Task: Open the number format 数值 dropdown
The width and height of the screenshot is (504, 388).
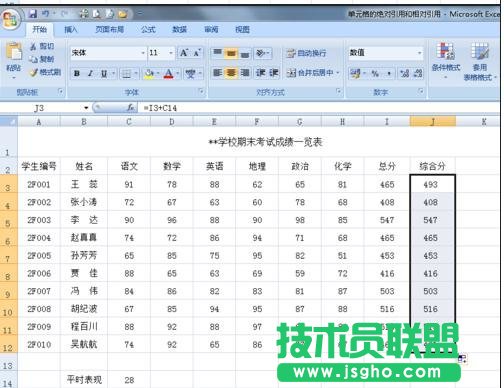Action: (419, 53)
